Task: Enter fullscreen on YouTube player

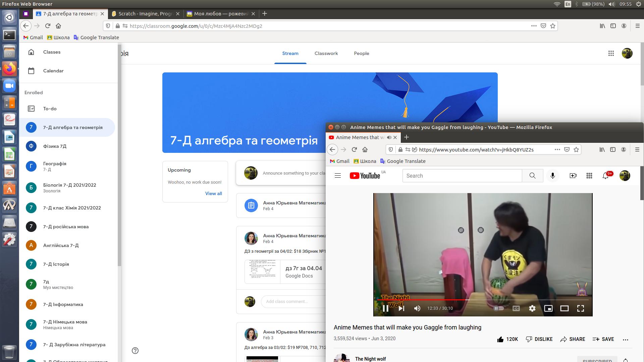Action: 580,308
